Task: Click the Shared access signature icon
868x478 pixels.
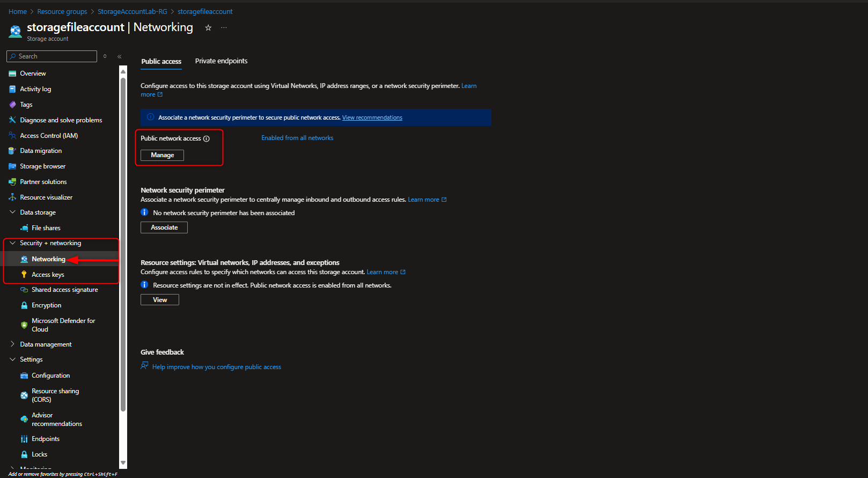Action: (x=24, y=290)
